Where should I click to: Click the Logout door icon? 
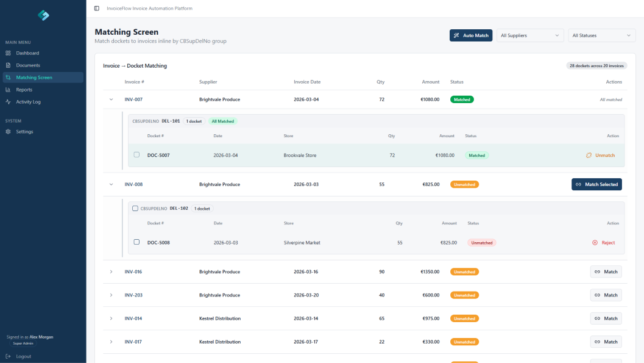pos(8,356)
